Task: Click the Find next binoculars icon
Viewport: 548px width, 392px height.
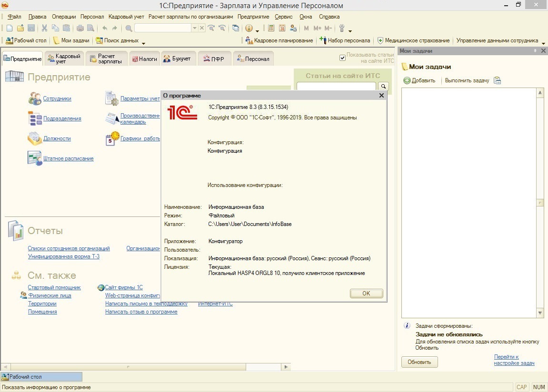Action: tap(211, 28)
